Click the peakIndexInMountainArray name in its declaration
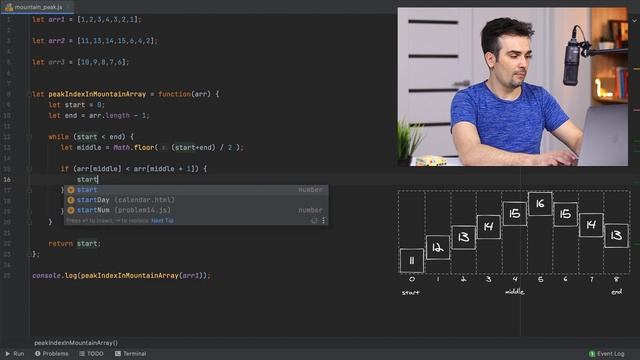This screenshot has width=640, height=360. [x=97, y=94]
